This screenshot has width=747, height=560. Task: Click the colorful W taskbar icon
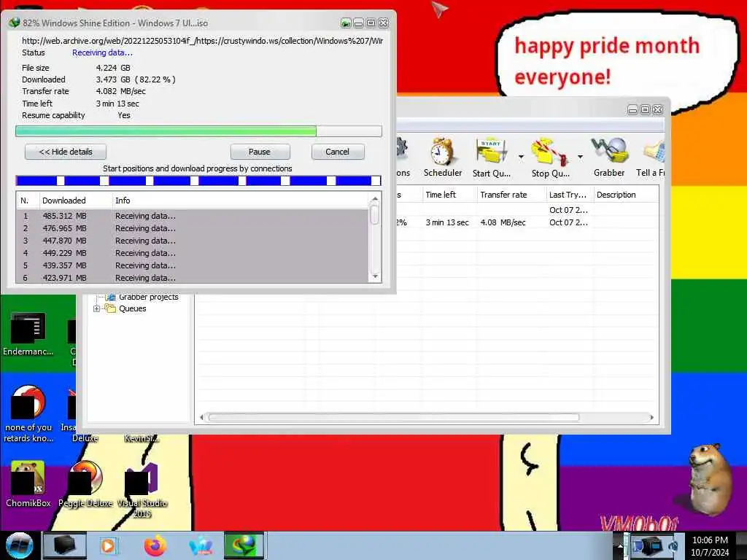click(201, 545)
